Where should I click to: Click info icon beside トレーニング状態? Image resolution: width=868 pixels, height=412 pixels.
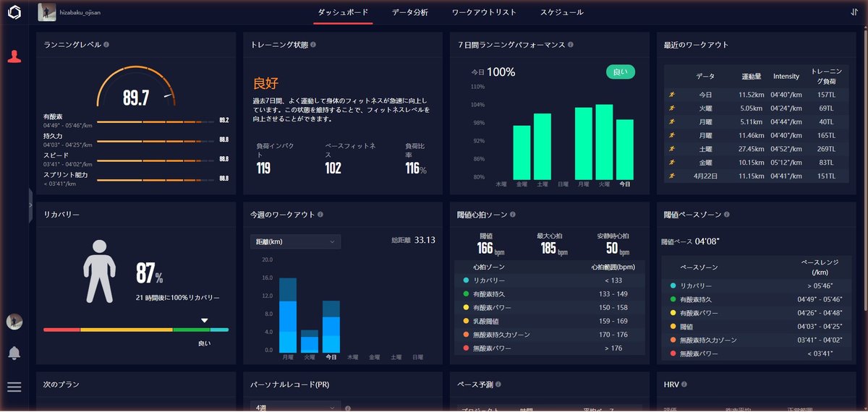click(313, 45)
